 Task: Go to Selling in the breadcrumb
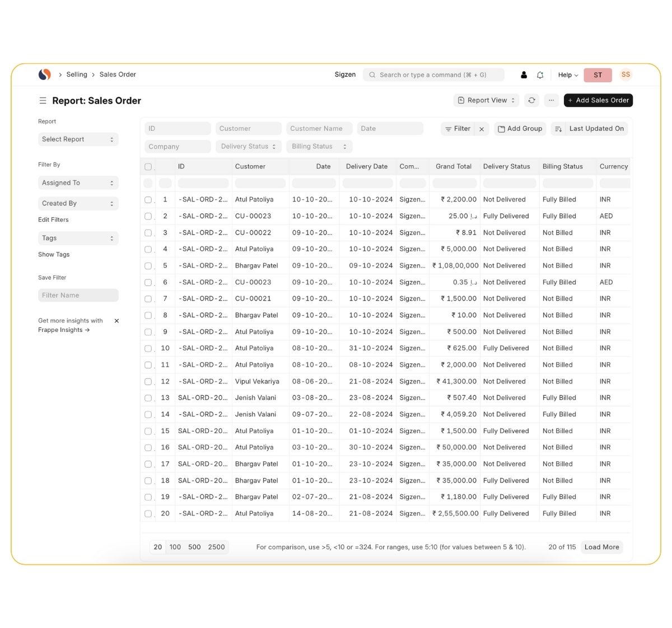pyautogui.click(x=77, y=74)
